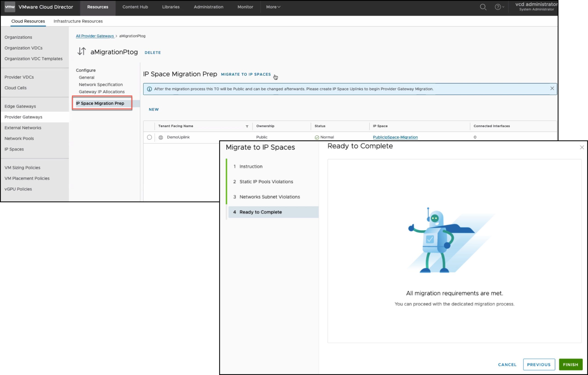
Task: Open the Administration top menu
Action: point(208,7)
